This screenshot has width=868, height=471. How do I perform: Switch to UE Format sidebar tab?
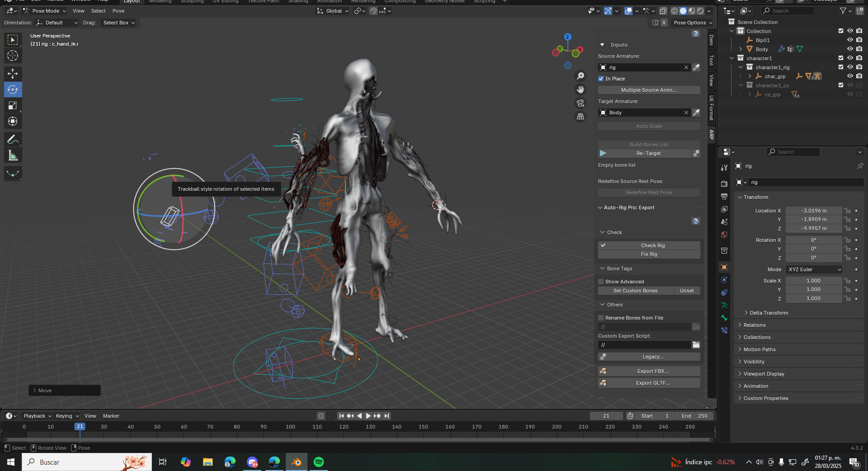click(x=712, y=108)
